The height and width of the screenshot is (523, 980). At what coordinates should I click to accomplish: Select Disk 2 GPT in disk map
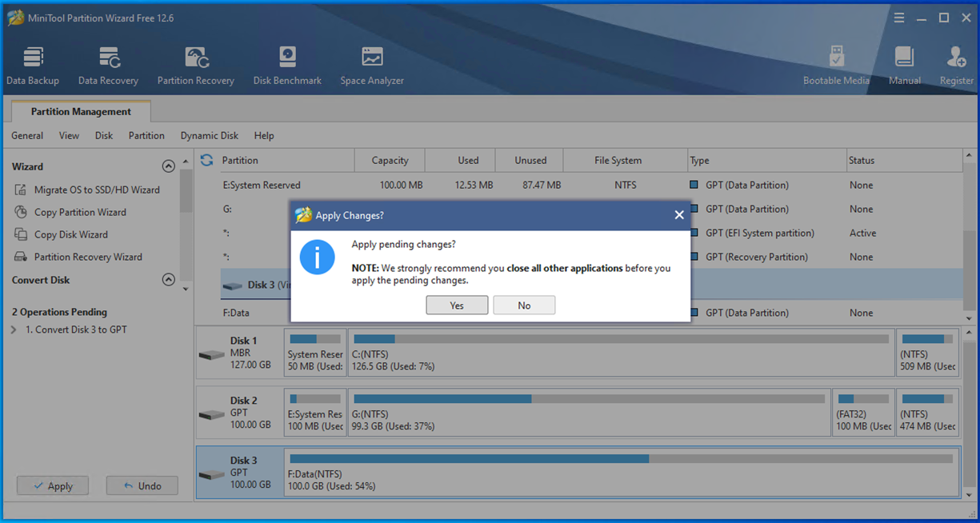pyautogui.click(x=240, y=413)
